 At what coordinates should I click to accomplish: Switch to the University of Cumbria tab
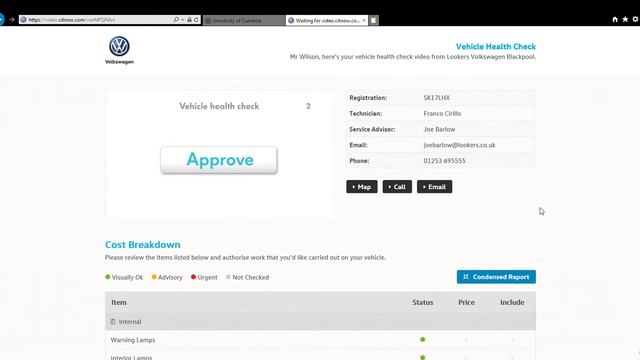[x=244, y=20]
